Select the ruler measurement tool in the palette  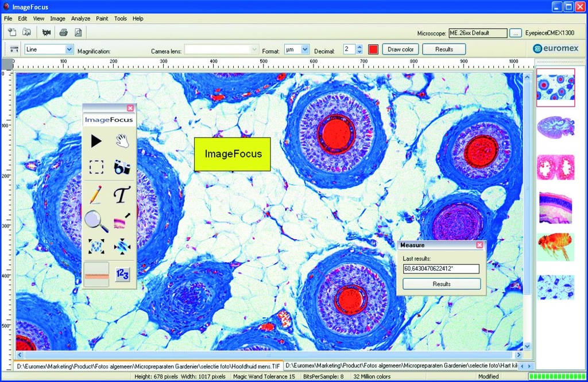pyautogui.click(x=96, y=275)
